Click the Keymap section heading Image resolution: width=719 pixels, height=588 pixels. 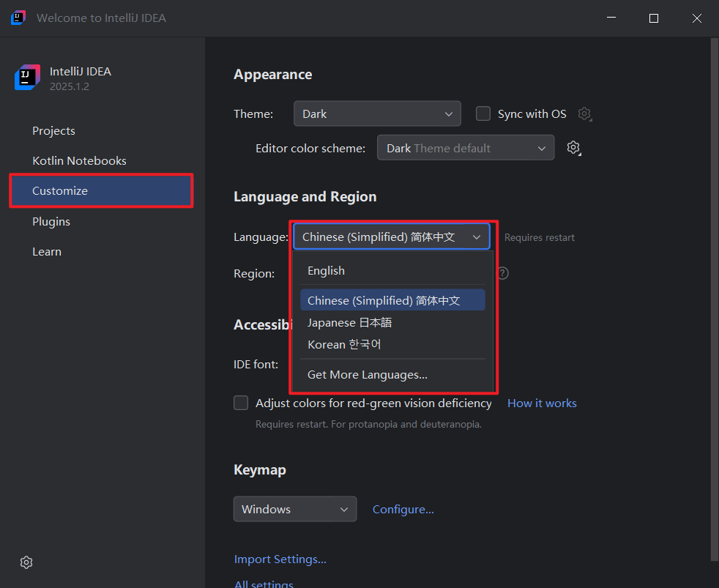[260, 470]
